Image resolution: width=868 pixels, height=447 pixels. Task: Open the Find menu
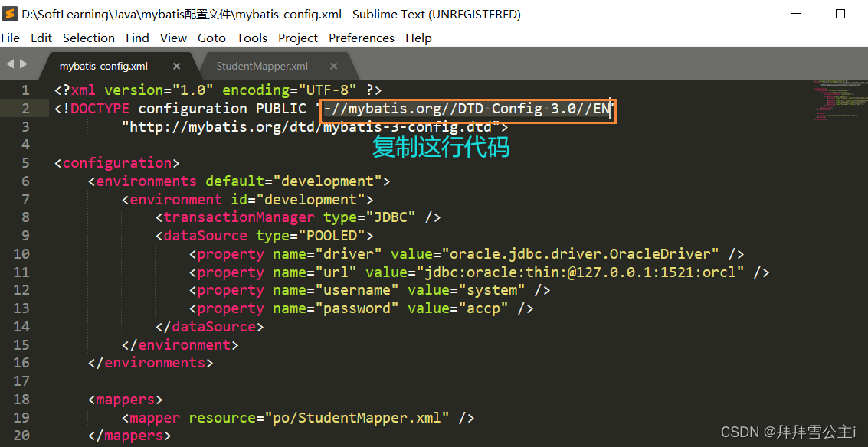(137, 38)
